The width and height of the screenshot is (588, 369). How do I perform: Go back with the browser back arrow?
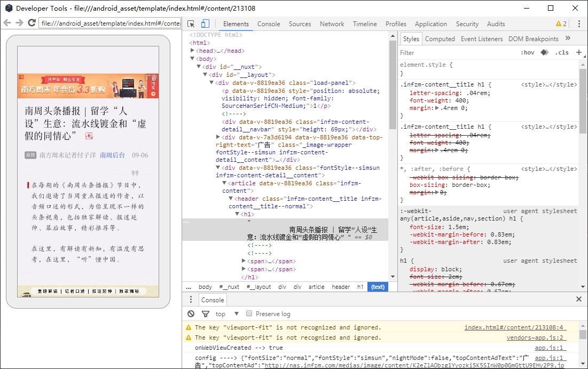pos(7,23)
